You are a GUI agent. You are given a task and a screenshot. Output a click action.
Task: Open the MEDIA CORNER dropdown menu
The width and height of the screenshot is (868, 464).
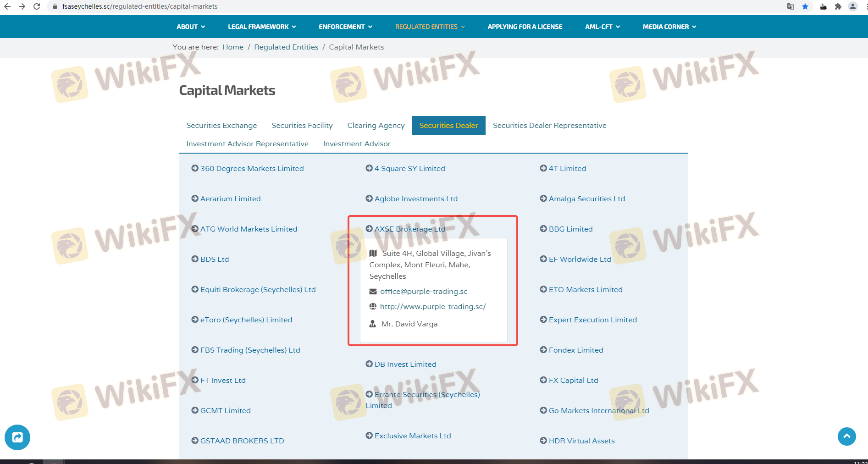point(669,27)
